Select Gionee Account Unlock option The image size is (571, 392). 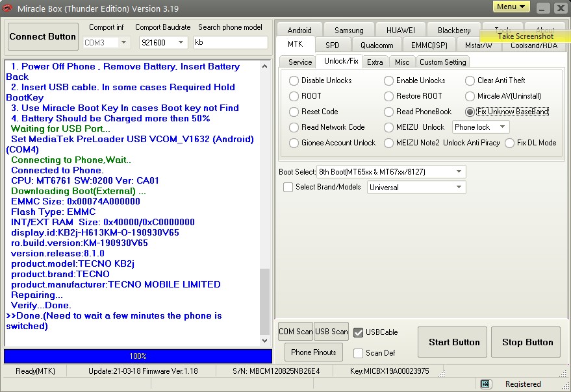(x=294, y=143)
